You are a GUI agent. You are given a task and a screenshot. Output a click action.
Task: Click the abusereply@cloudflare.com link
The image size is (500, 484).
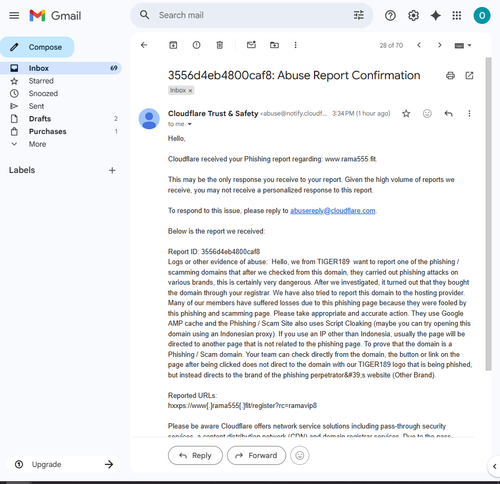coord(333,211)
